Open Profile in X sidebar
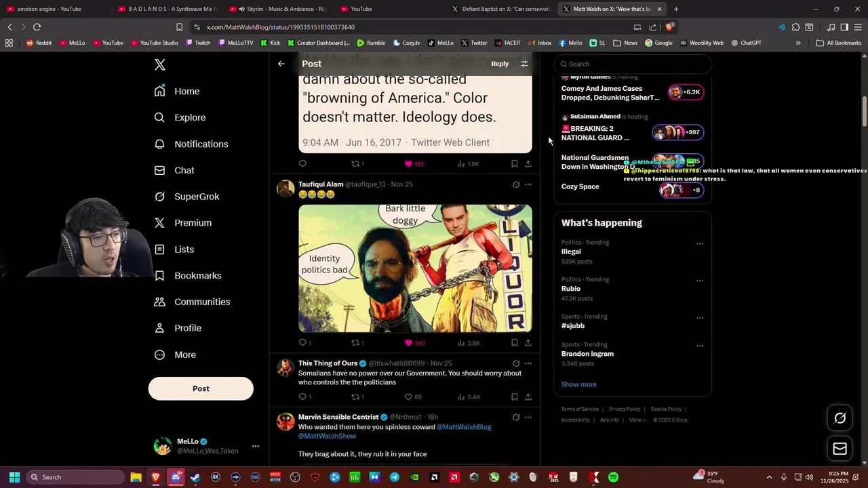The width and height of the screenshot is (868, 488). click(178, 328)
